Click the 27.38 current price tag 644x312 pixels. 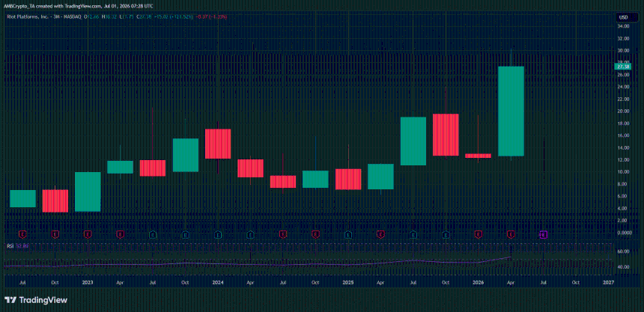click(x=622, y=67)
